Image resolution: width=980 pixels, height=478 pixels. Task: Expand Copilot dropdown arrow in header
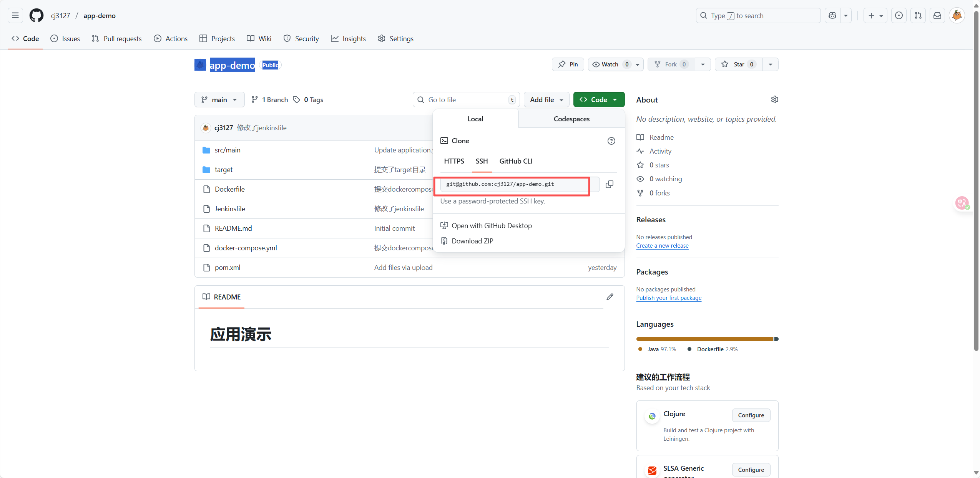pos(845,15)
